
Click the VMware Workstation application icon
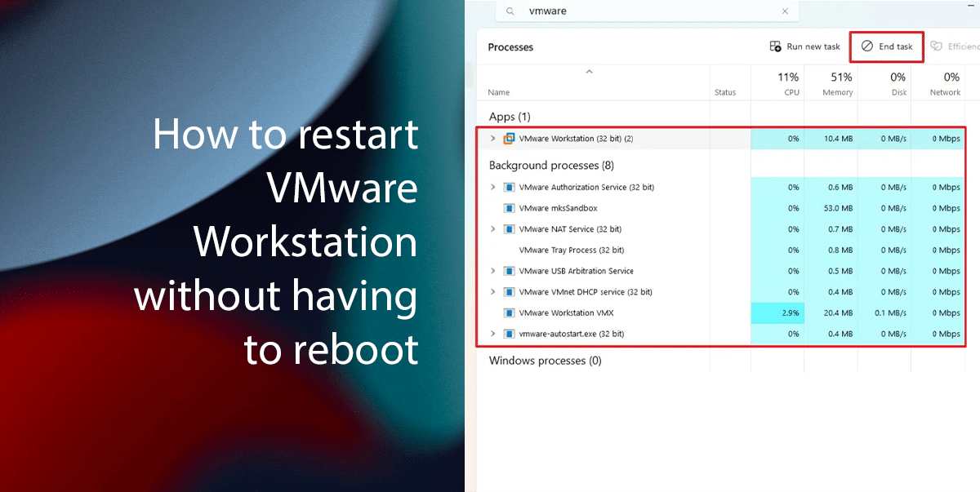510,139
